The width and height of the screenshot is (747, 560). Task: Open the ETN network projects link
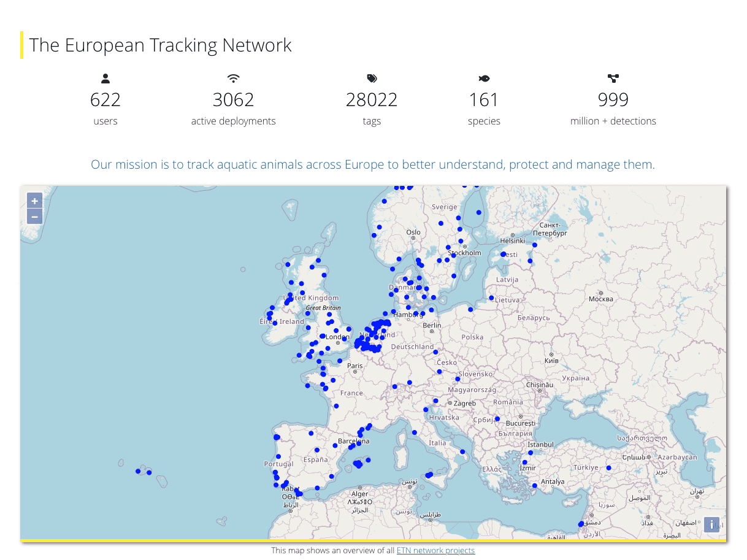pos(435,550)
